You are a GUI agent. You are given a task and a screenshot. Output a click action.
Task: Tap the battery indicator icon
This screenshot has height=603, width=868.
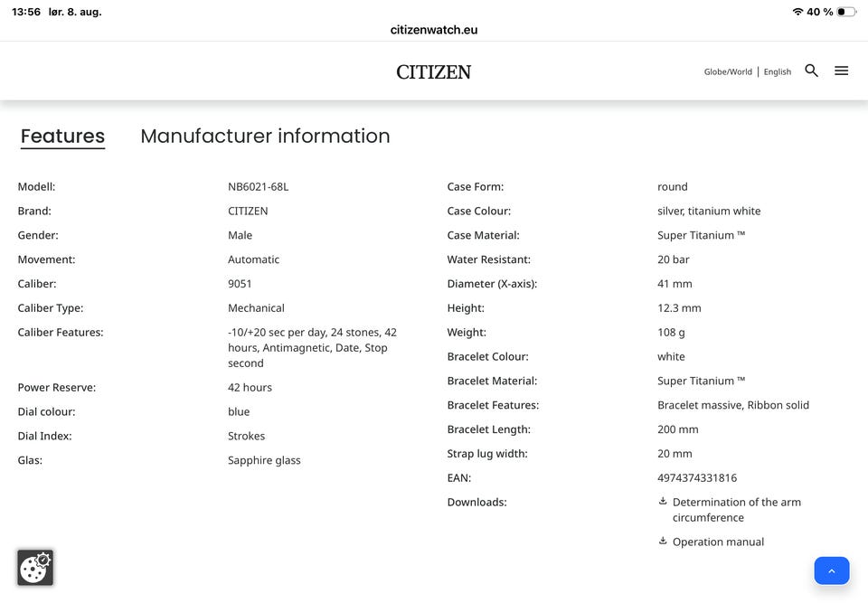[846, 12]
